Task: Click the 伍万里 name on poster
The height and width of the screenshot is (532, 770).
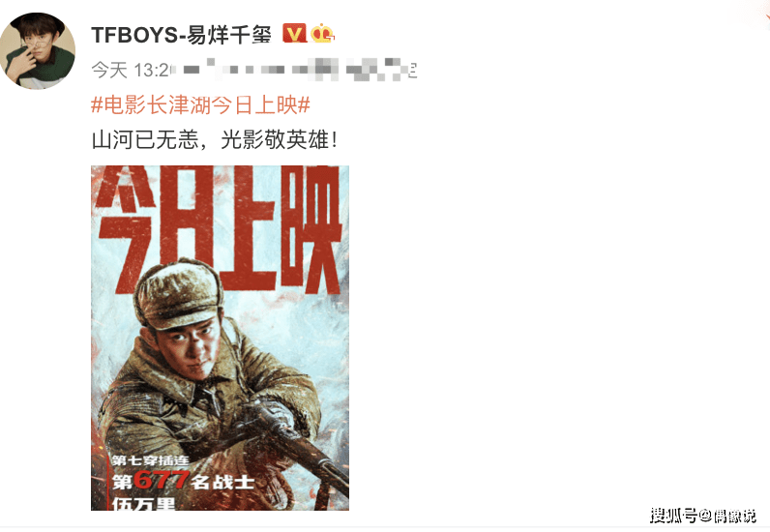Action: pos(143,504)
